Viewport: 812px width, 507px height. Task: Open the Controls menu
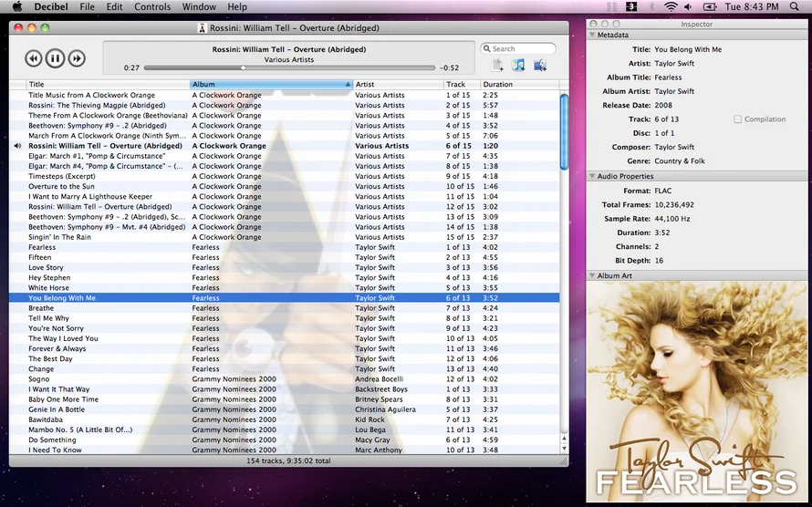(x=152, y=6)
